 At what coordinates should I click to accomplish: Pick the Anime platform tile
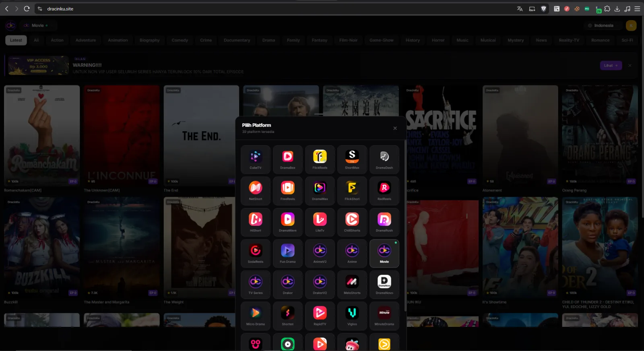point(352,254)
